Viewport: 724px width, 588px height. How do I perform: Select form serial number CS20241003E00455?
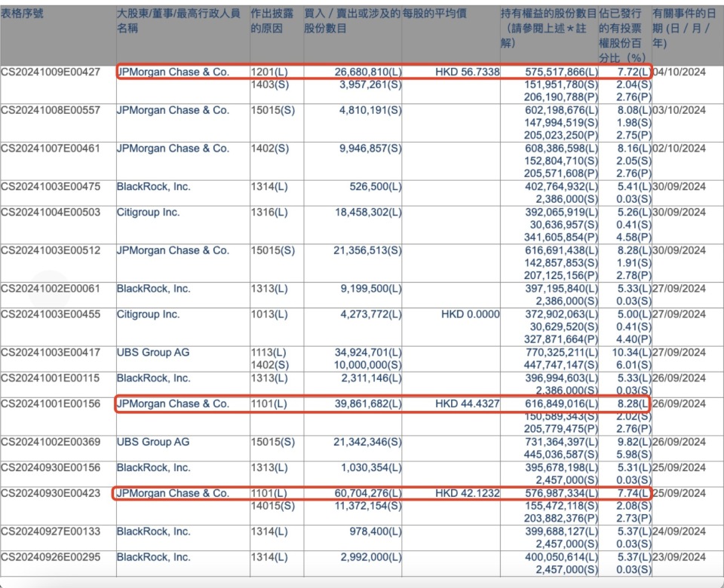tap(51, 314)
